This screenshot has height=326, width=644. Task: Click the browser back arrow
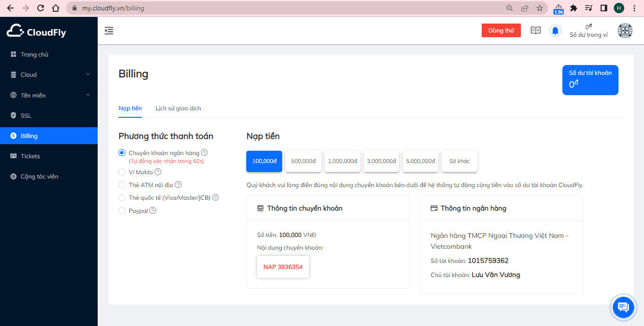tap(10, 8)
